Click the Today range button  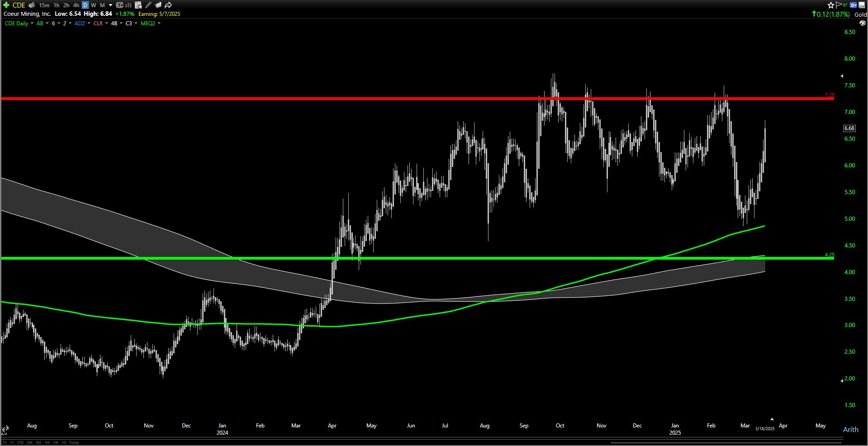[75, 443]
